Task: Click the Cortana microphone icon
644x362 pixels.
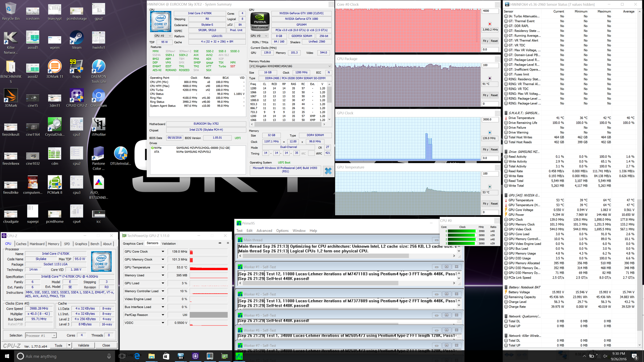Action: coord(109,356)
